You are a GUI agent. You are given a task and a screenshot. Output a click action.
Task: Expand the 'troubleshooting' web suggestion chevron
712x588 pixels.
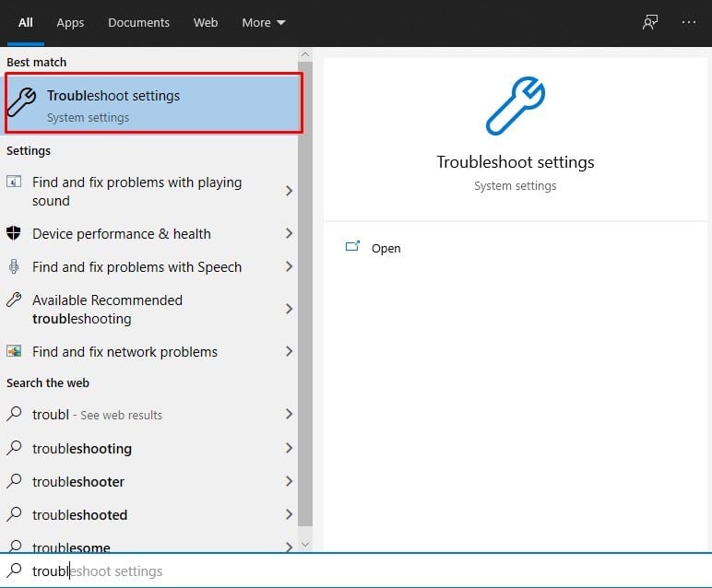(289, 448)
